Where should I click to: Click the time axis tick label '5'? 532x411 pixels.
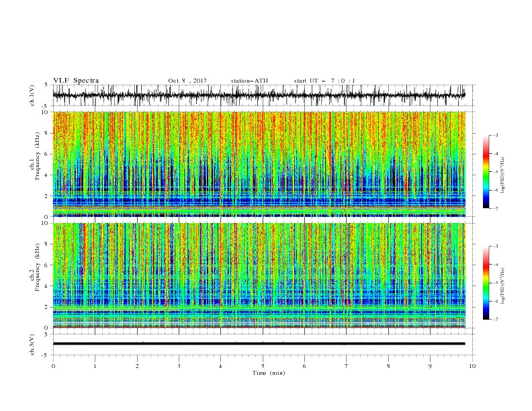[263, 366]
